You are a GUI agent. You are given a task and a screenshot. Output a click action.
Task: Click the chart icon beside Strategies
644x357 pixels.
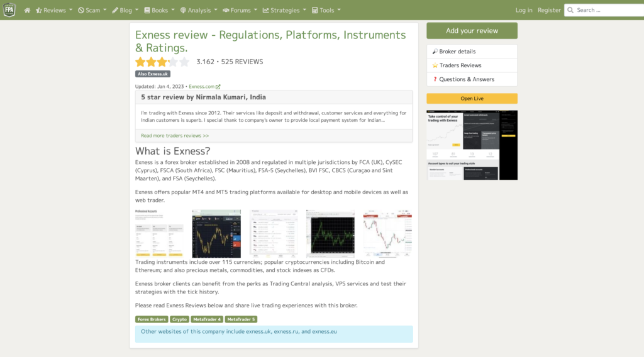266,10
